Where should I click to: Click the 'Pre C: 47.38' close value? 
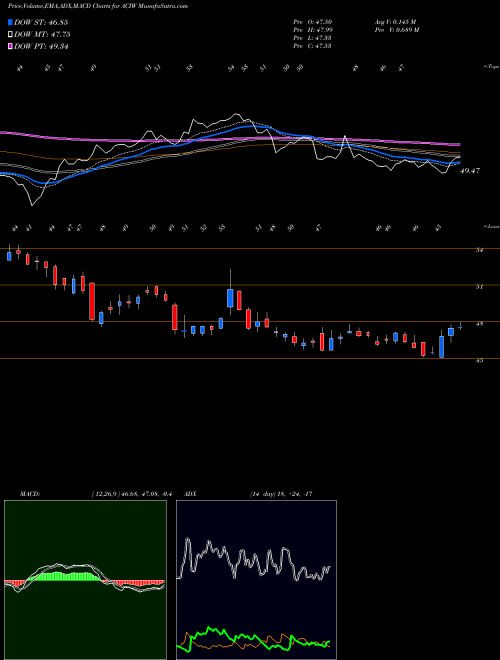click(312, 46)
